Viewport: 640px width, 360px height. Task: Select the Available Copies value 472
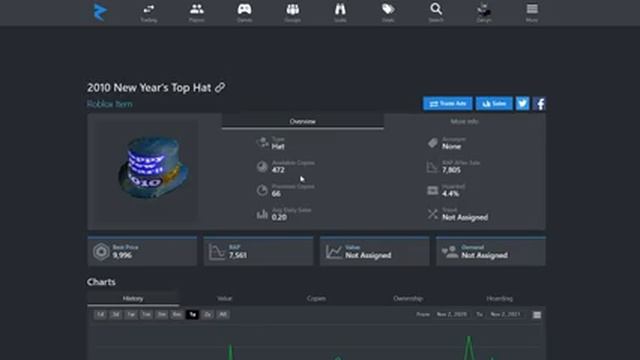coord(278,170)
